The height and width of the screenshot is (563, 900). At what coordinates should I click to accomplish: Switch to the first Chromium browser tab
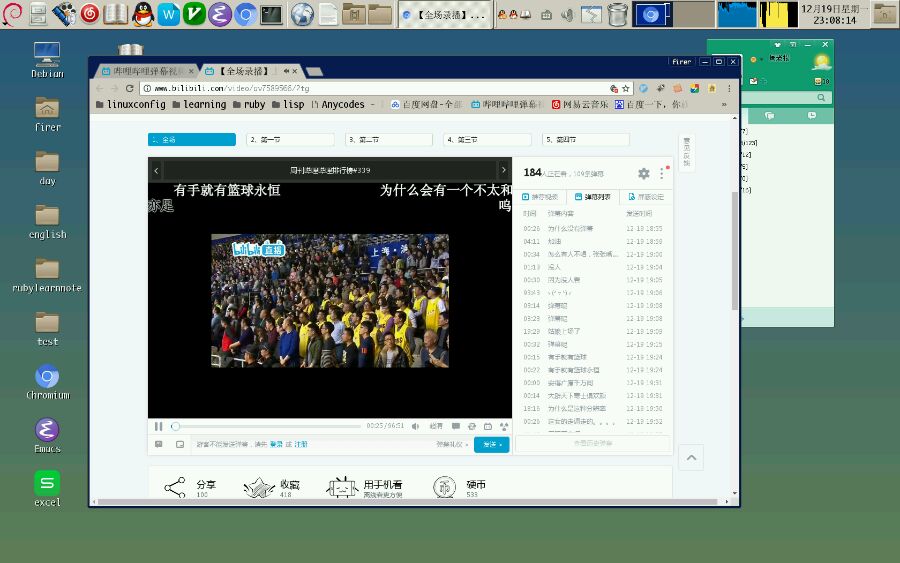point(143,71)
